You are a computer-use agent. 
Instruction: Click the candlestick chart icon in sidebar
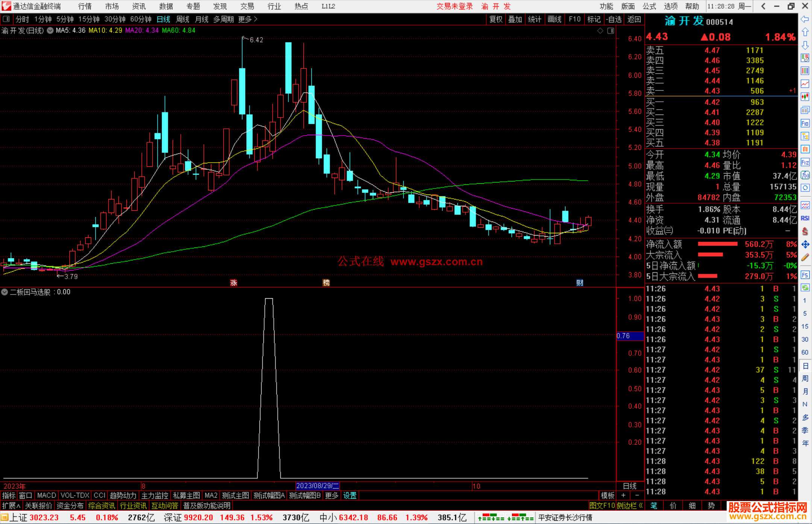point(805,97)
